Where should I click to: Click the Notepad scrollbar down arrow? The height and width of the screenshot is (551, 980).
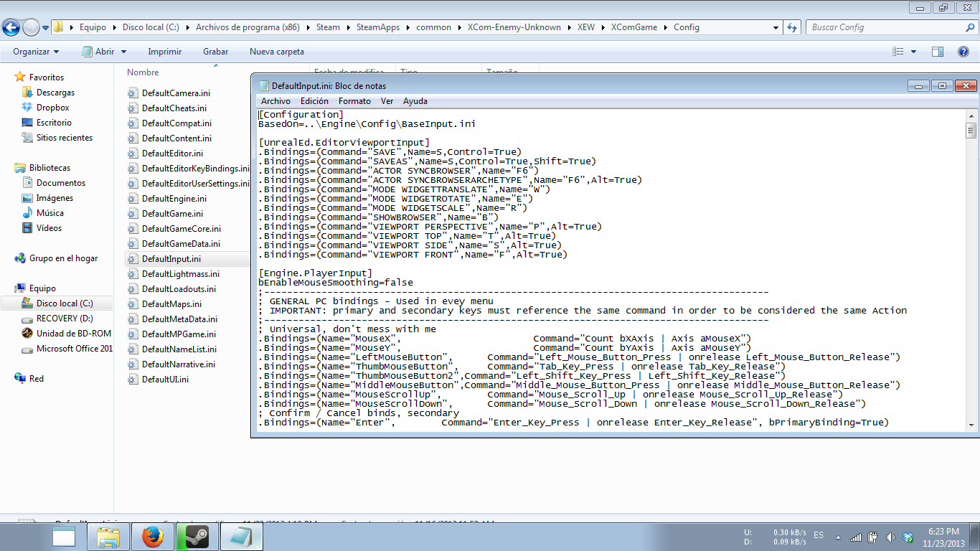tap(971, 425)
